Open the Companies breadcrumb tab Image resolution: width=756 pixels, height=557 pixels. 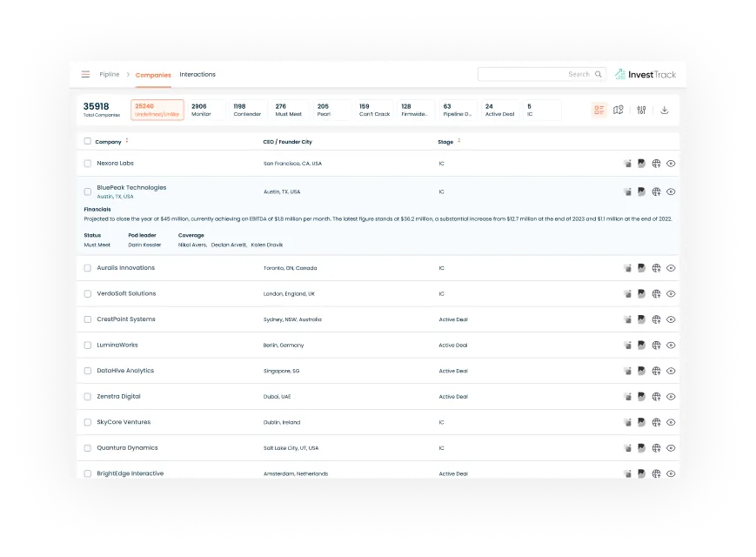153,74
